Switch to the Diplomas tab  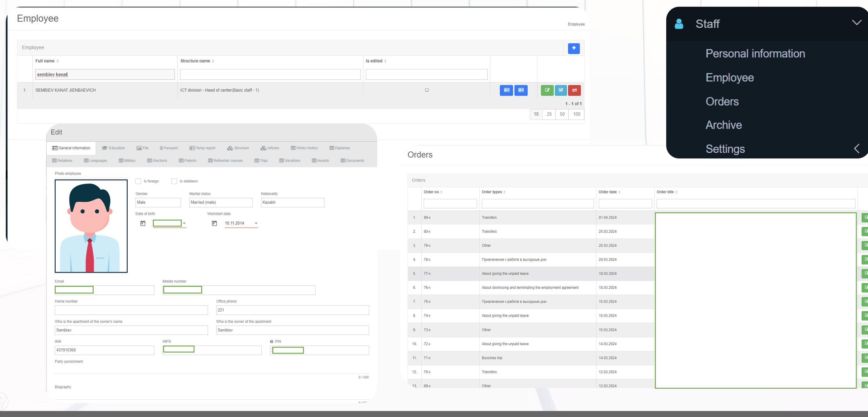[340, 148]
